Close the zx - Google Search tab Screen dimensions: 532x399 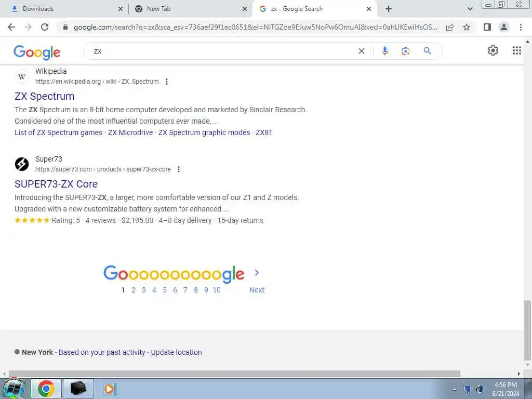[369, 9]
